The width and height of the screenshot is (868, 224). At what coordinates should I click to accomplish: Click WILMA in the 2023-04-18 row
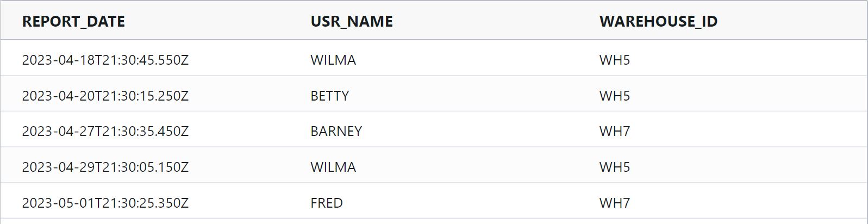click(x=333, y=60)
